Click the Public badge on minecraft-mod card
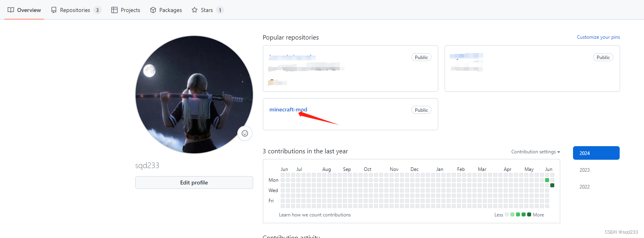644x238 pixels. 421,110
